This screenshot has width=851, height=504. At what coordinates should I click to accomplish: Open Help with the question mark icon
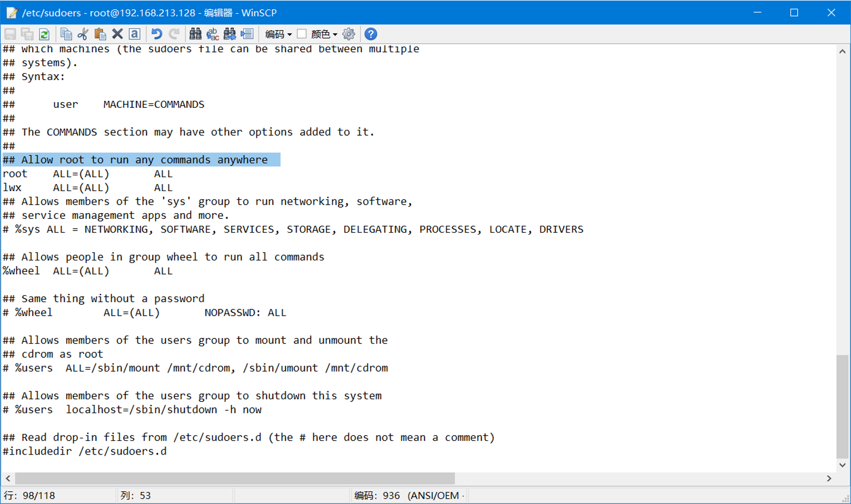coord(371,34)
